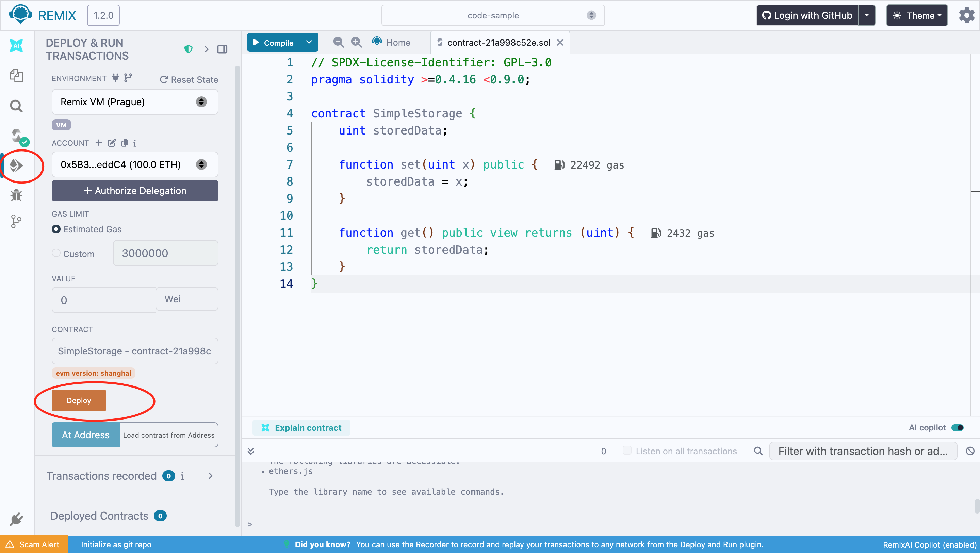
Task: Toggle the AI copilot switch
Action: (x=957, y=427)
